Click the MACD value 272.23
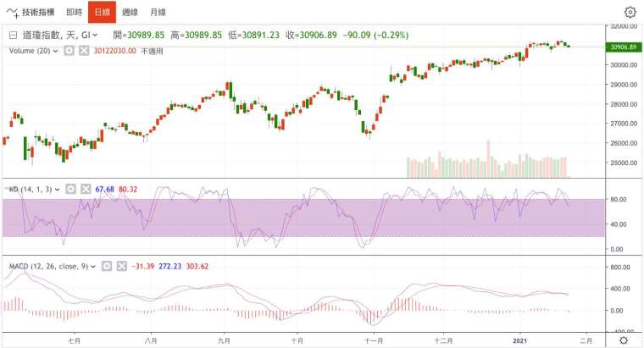This screenshot has height=348, width=644. 170,267
